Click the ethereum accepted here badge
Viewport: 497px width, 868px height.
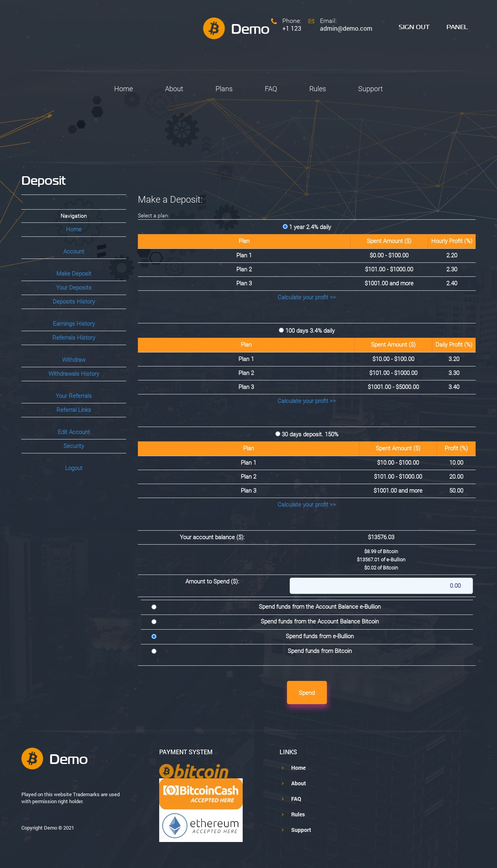201,826
